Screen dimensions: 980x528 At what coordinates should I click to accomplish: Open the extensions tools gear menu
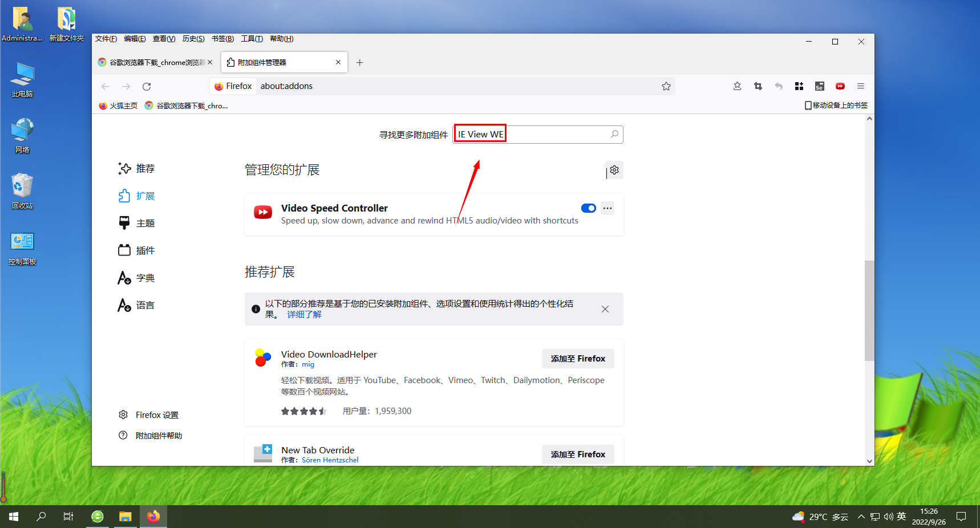click(614, 170)
